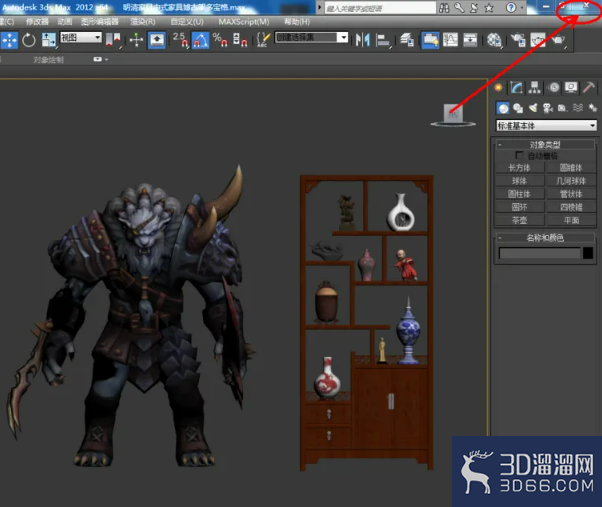Open the 渲染(R) menu
This screenshot has height=507, width=602.
pyautogui.click(x=143, y=21)
